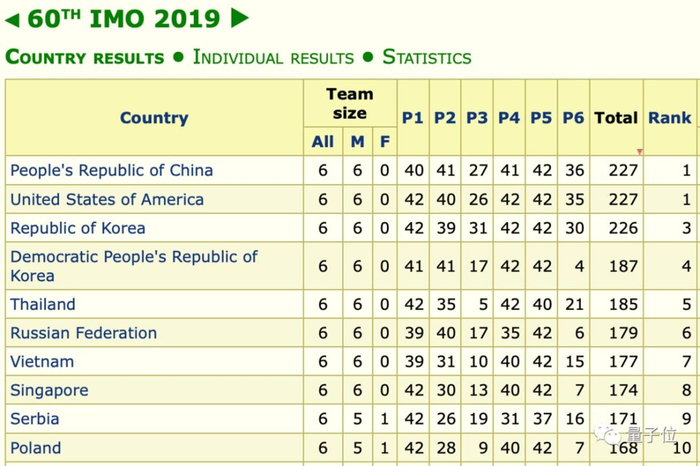Image resolution: width=700 pixels, height=466 pixels.
Task: Sort by P6 score column
Action: click(x=573, y=118)
